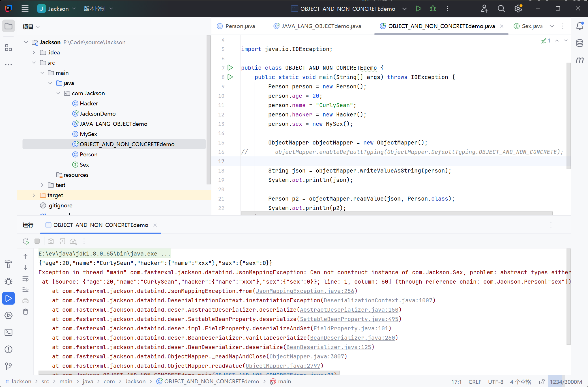Close the run tab OBJECT_AND_NON_CONCRETEdemo

tap(155, 225)
